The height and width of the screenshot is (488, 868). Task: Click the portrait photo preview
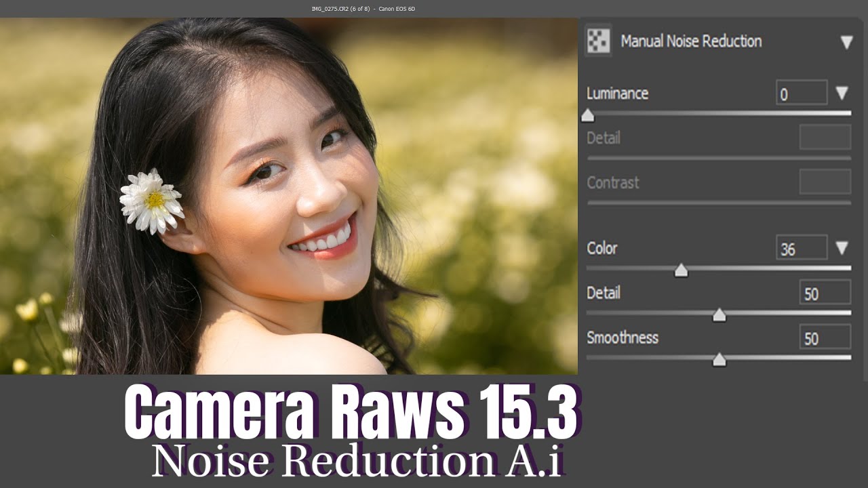click(289, 196)
